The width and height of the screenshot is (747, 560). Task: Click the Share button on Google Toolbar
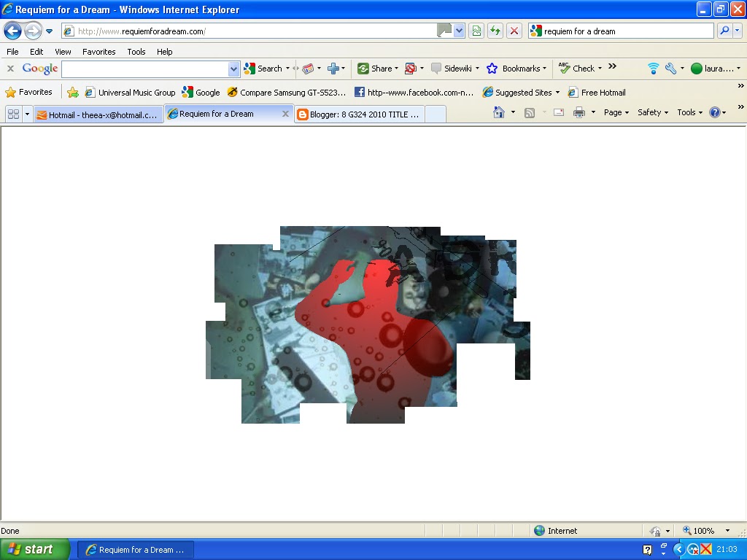pyautogui.click(x=378, y=69)
